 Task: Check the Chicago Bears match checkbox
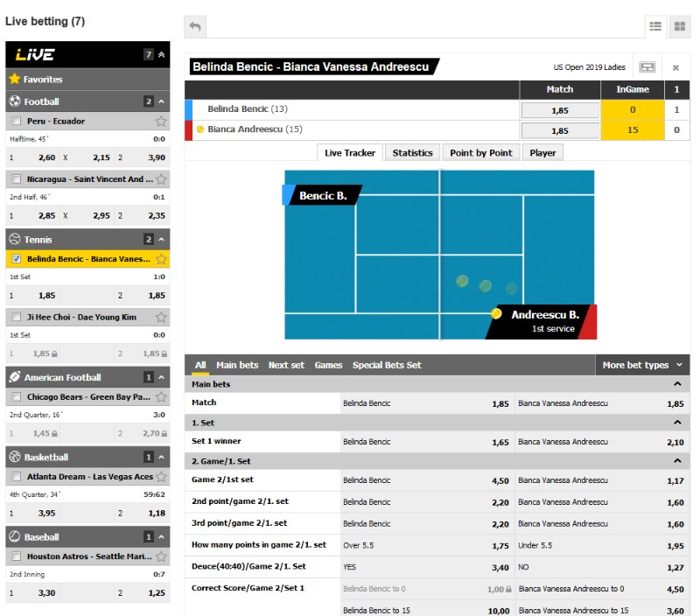point(16,397)
